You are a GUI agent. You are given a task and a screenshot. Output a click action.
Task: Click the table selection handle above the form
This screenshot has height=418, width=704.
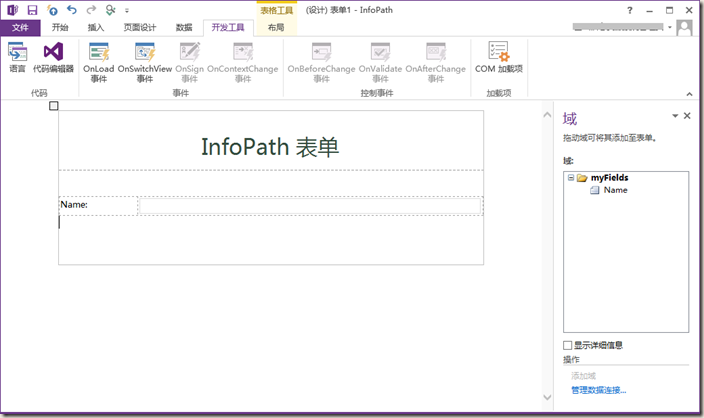click(x=53, y=106)
